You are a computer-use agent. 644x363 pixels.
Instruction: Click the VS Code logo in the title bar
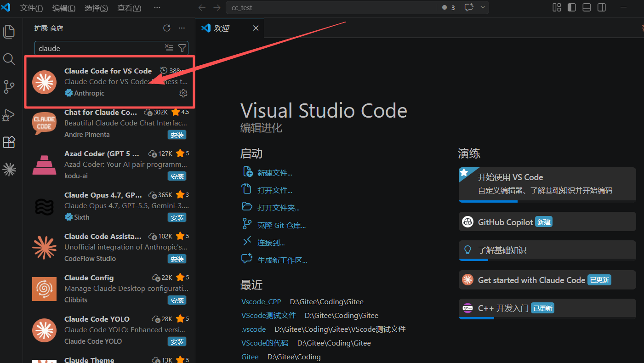coord(6,7)
